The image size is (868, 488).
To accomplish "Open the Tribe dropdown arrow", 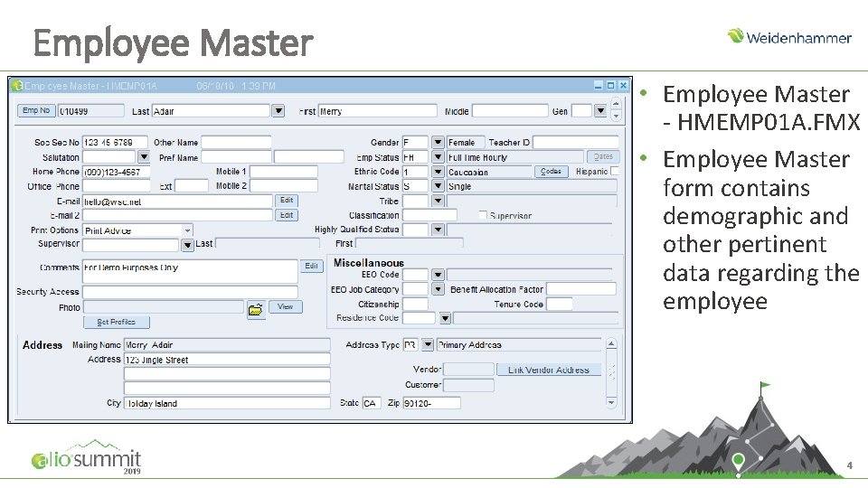I will click(438, 201).
